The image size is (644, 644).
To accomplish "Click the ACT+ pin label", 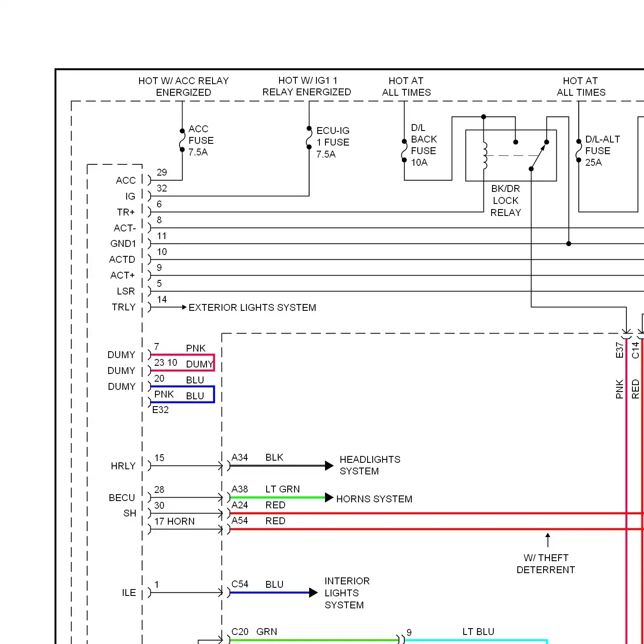I will (x=123, y=275).
